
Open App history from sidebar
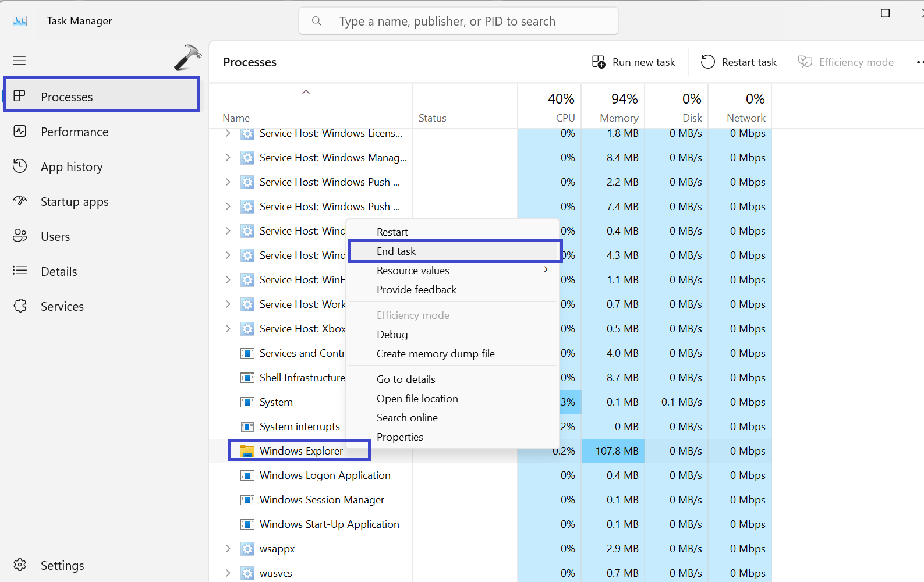71,167
